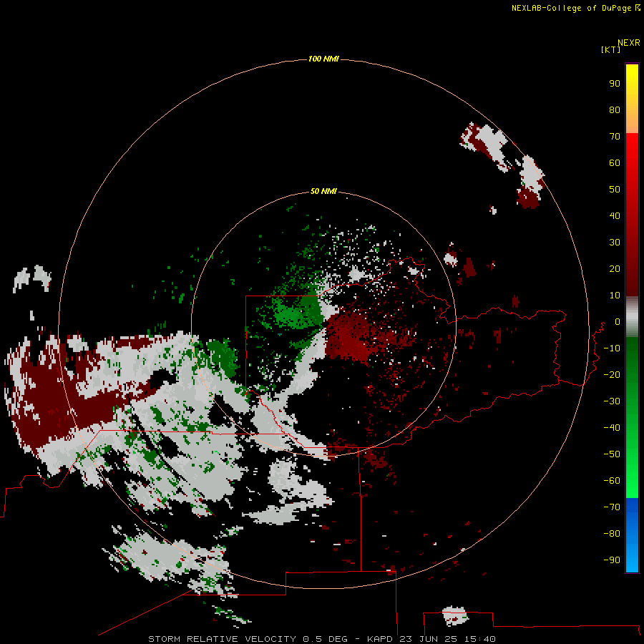
Task: Click the NEXLAB-College of DuPage label
Action: point(571,8)
